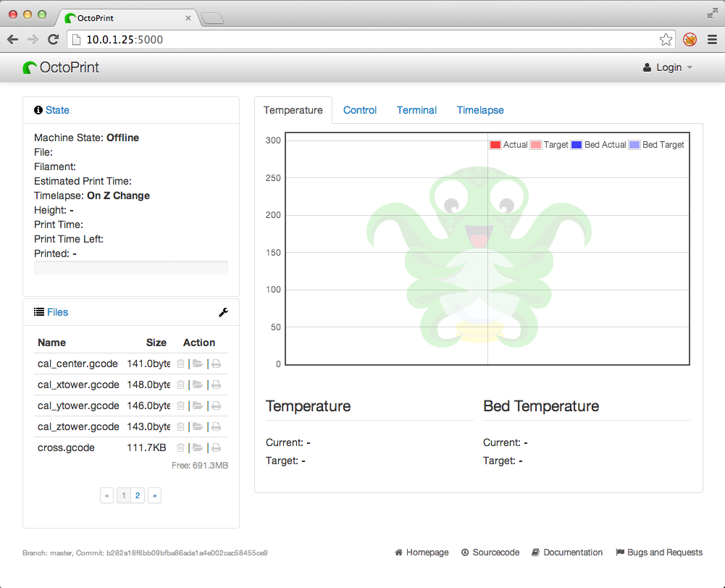Reload the page with refresh icon
This screenshot has width=725, height=588.
(x=53, y=40)
